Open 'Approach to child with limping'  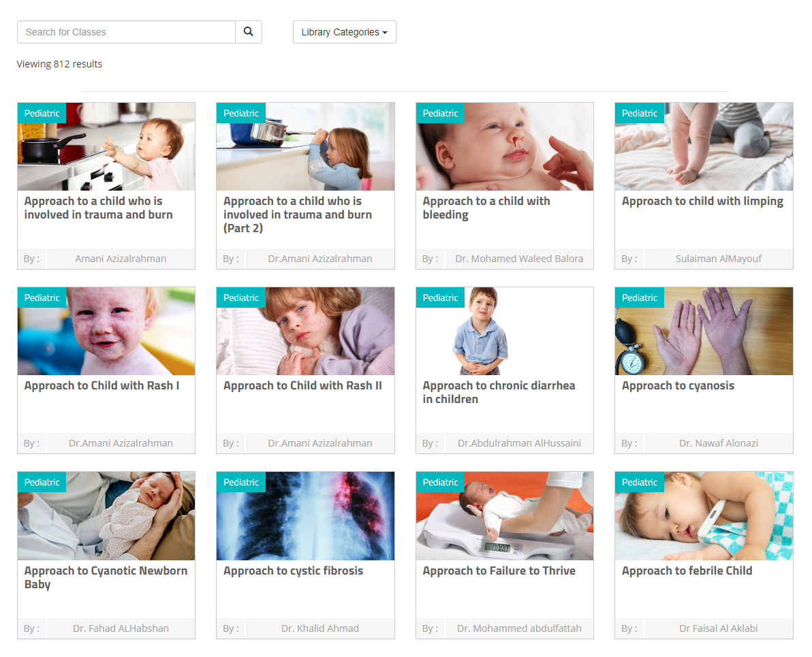(x=703, y=202)
